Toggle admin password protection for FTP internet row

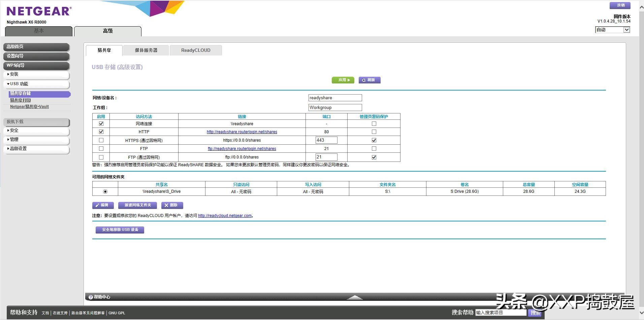click(x=374, y=157)
